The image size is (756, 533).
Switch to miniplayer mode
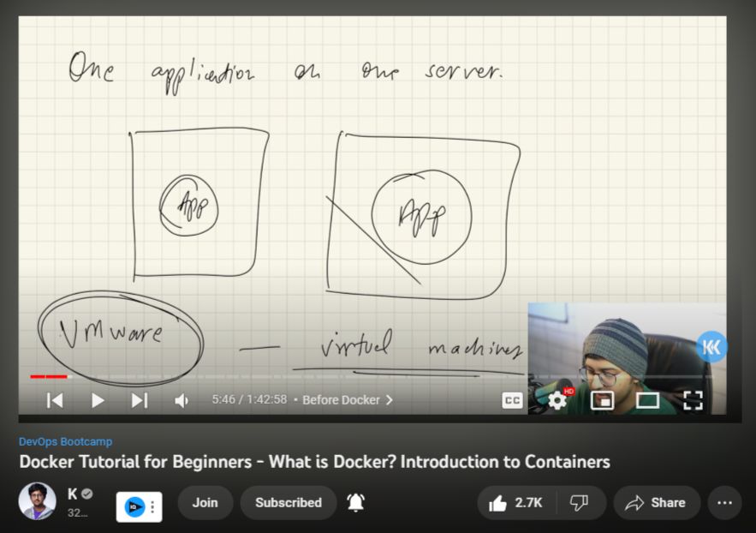pyautogui.click(x=603, y=400)
